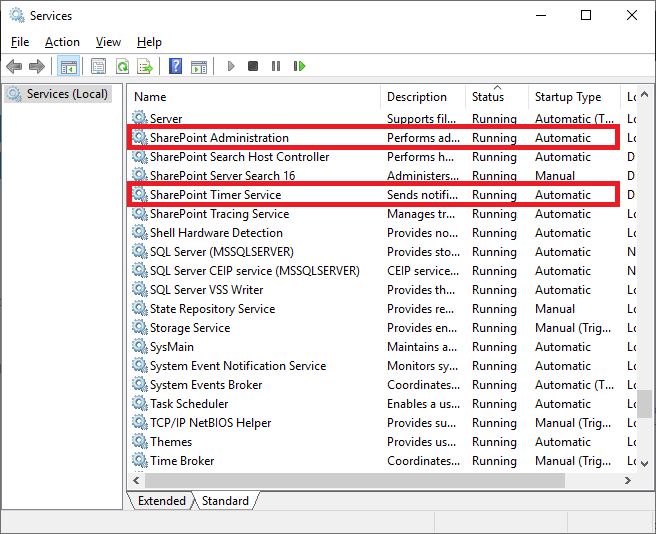
Task: Click 'Maintains a...' description of SysMain
Action: [422, 346]
